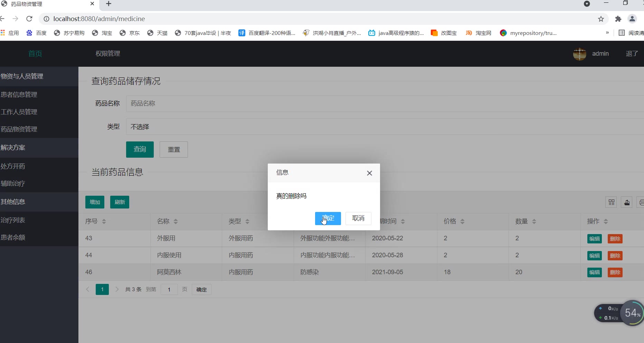
Task: Open 应用 apps bookmark
Action: (10, 33)
